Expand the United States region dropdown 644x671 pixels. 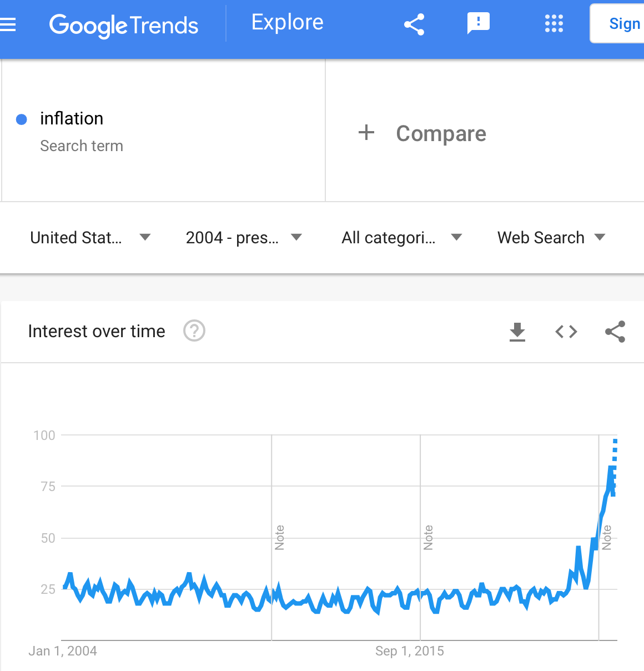90,237
